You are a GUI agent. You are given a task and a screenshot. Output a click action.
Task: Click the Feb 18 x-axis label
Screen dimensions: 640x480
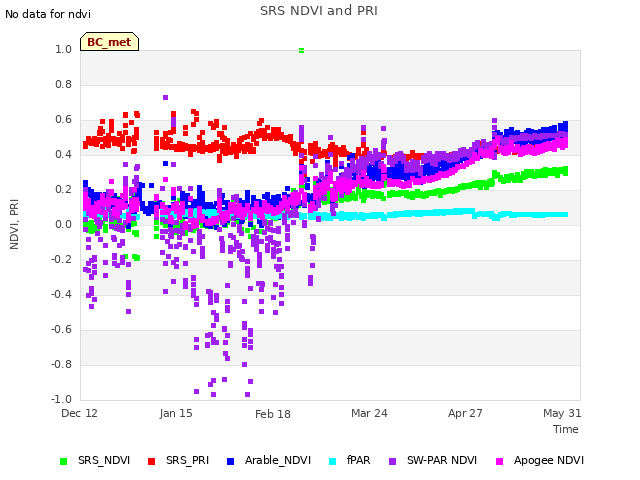point(273,414)
